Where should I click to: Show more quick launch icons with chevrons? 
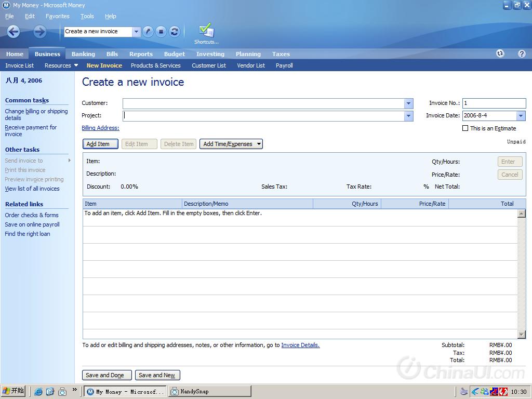75,390
